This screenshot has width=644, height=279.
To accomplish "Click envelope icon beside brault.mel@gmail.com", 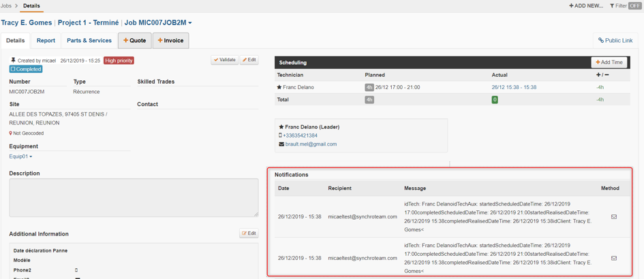I will (x=281, y=144).
